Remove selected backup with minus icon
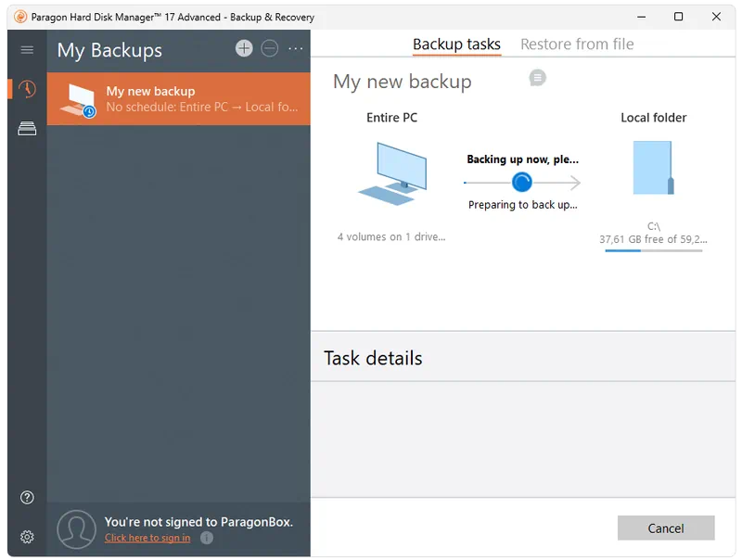Viewport: 742px width, 560px height. (x=270, y=49)
